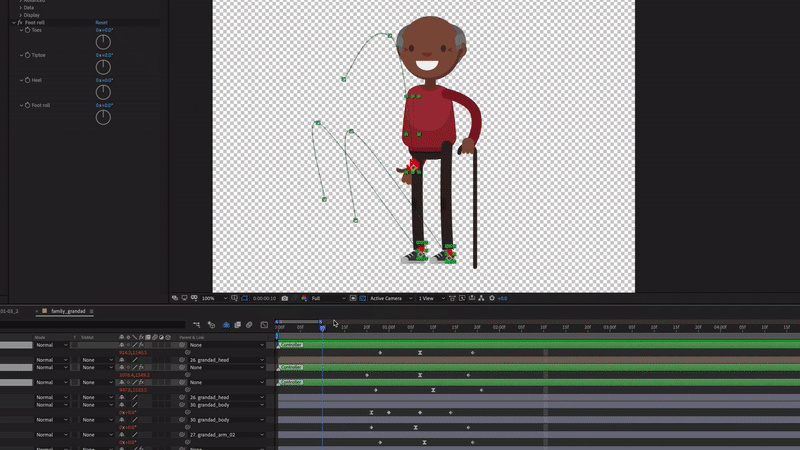Open the 1 View layout dropdown
This screenshot has width=800, height=450.
click(x=432, y=298)
